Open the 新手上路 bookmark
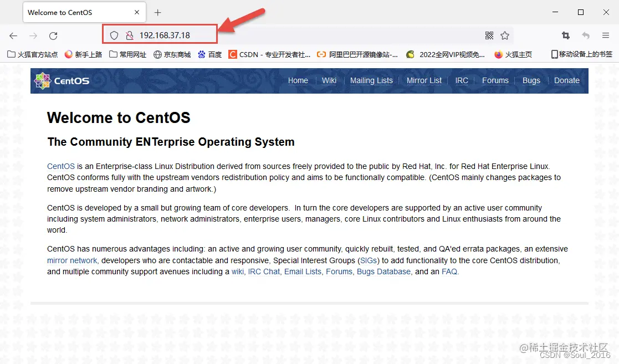The height and width of the screenshot is (364, 619). pos(83,54)
